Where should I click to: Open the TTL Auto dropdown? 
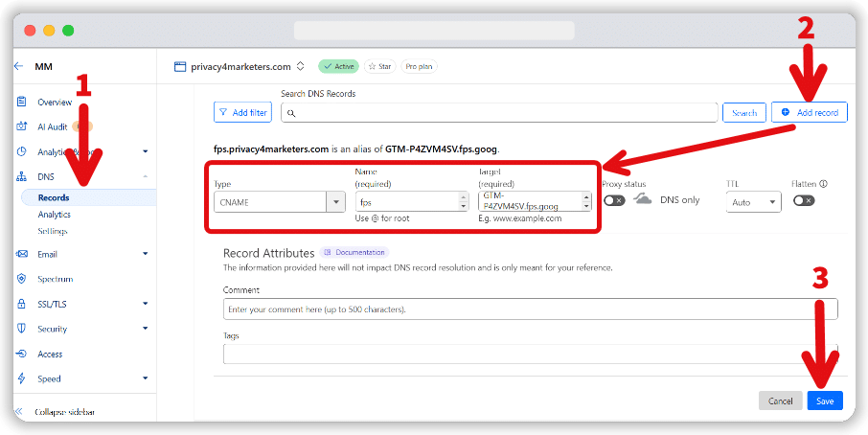point(753,202)
